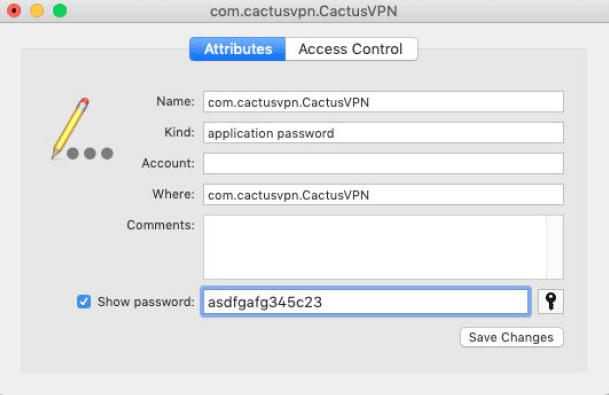This screenshot has height=395, width=609.
Task: Click the Comments area vertical scrollbar
Action: [x=555, y=247]
